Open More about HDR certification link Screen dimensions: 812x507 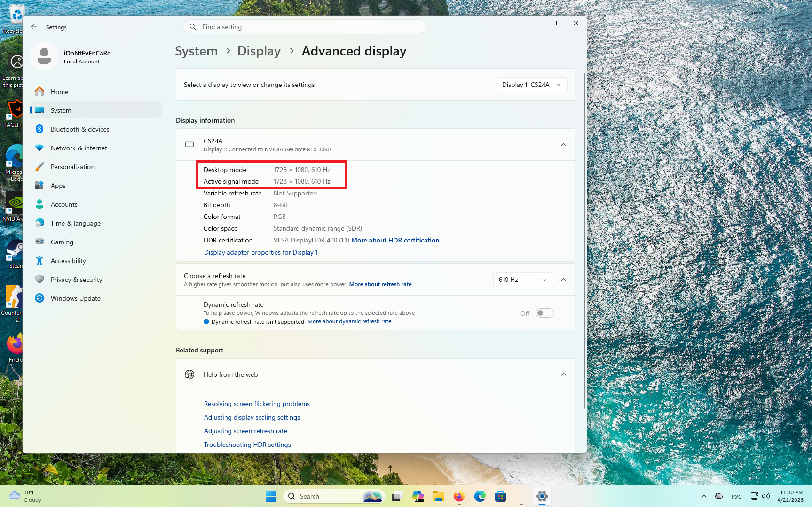[395, 240]
